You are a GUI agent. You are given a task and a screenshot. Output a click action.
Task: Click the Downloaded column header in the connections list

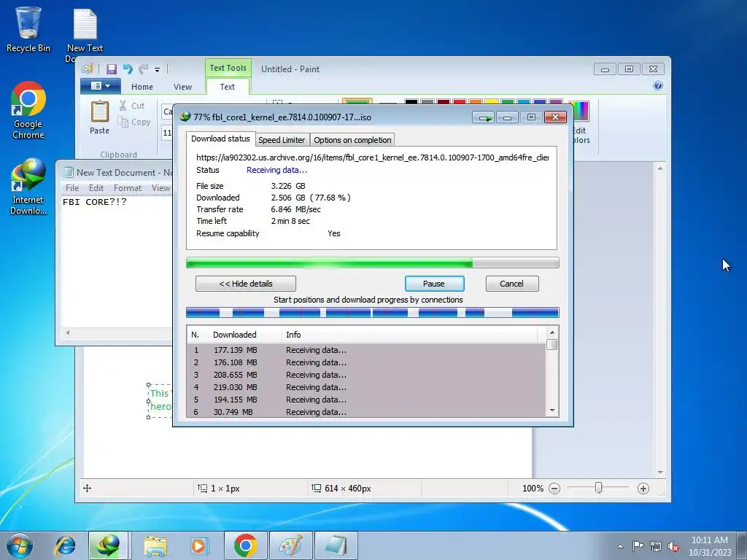point(245,335)
